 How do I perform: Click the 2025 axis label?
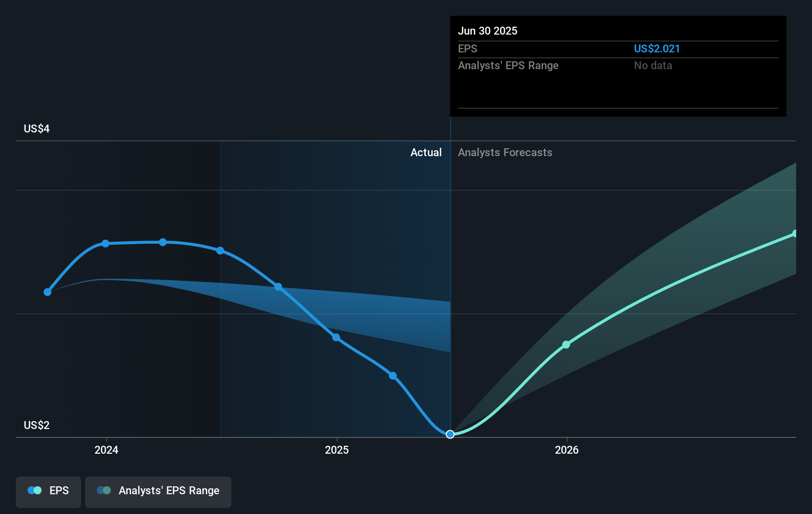click(x=337, y=450)
